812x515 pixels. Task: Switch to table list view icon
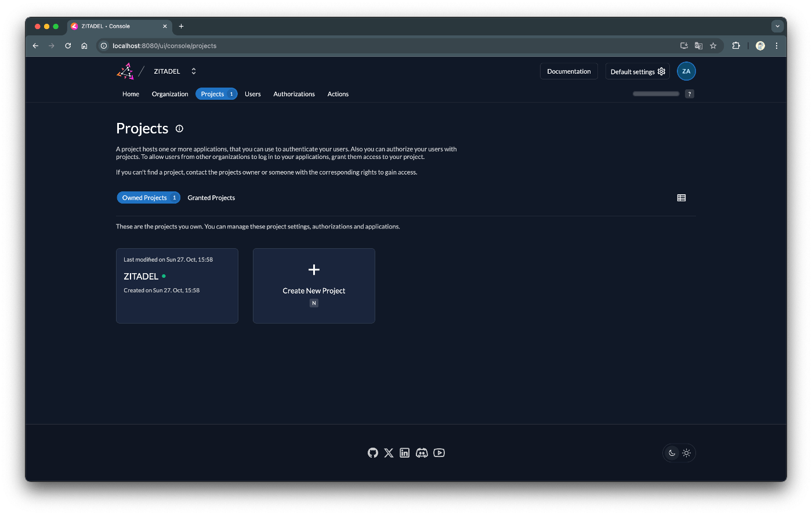tap(681, 198)
